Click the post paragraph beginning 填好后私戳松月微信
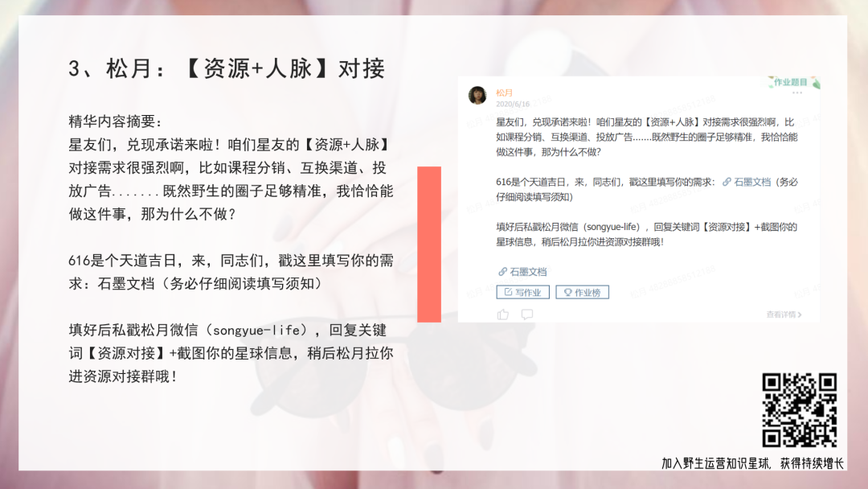Image resolution: width=868 pixels, height=489 pixels. [646, 234]
